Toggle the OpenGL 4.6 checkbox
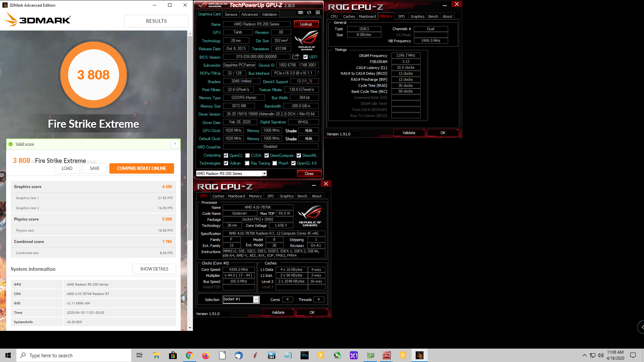 (293, 163)
